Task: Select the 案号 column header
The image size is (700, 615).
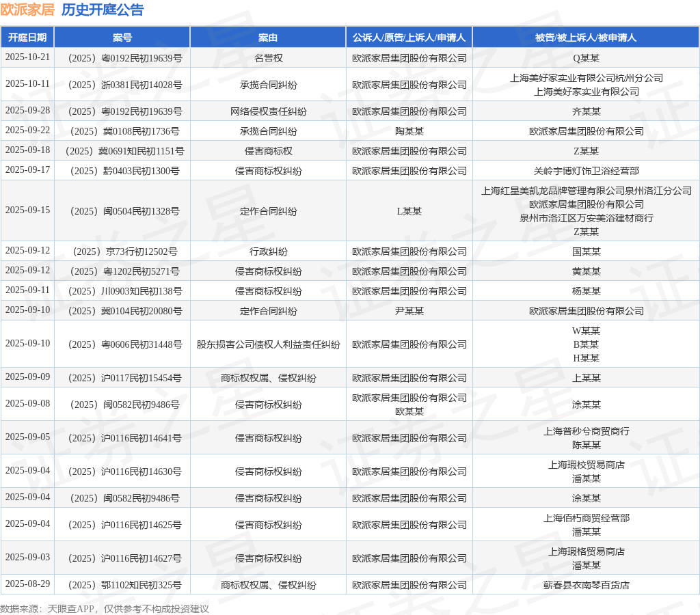Action: coord(122,38)
